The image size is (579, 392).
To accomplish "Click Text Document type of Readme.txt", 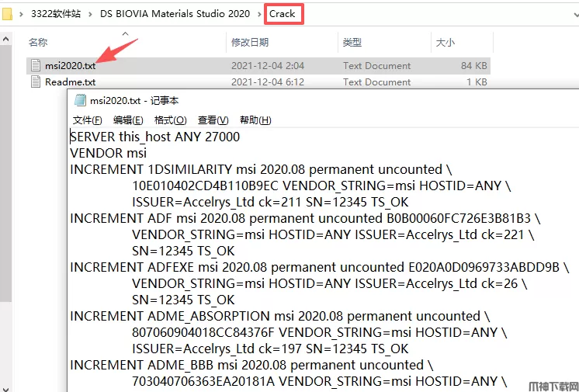I will click(x=376, y=82).
